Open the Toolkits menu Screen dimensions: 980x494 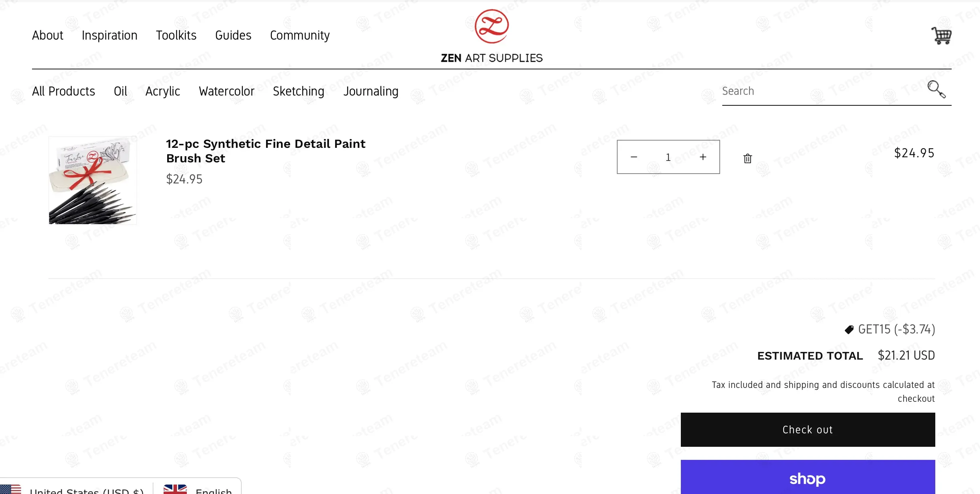point(176,35)
